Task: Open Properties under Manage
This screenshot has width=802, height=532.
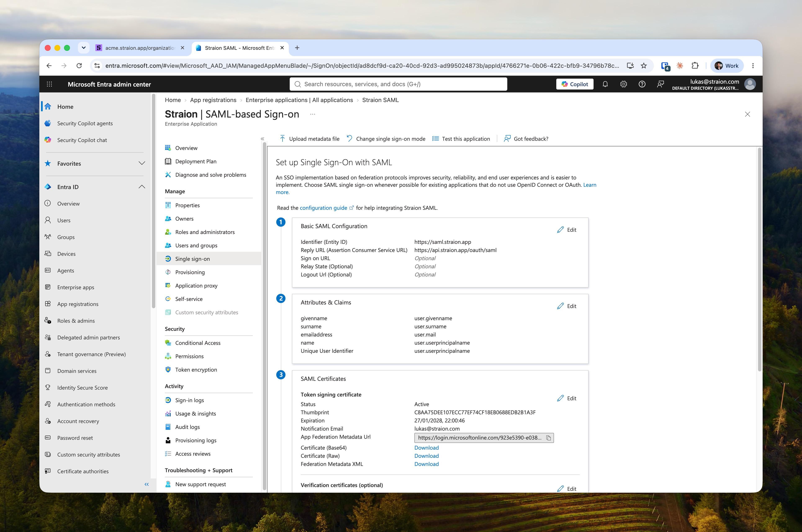Action: point(188,205)
